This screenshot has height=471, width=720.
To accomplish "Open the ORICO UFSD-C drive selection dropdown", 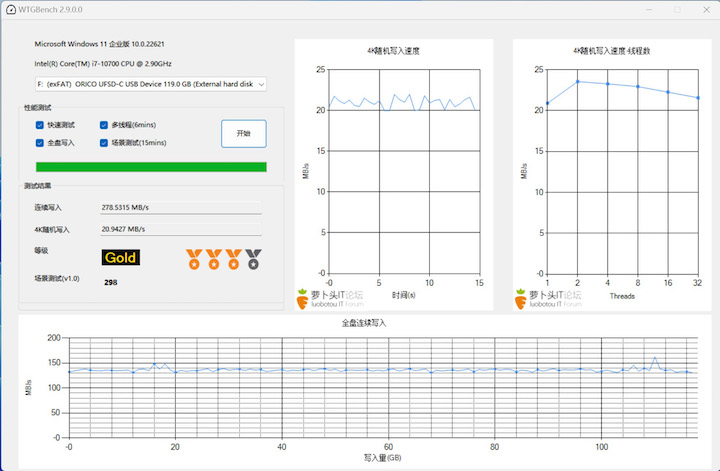I will click(150, 85).
